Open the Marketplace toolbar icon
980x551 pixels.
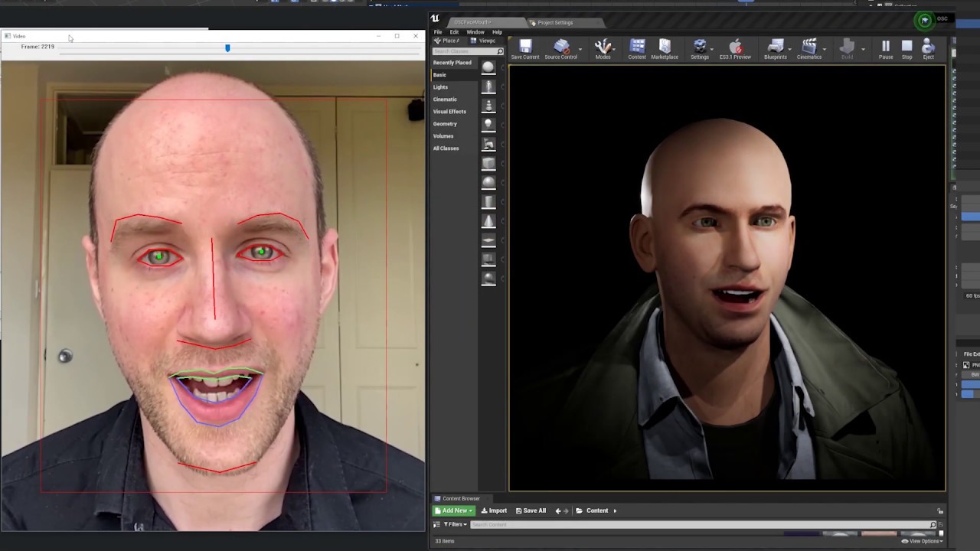pyautogui.click(x=665, y=50)
